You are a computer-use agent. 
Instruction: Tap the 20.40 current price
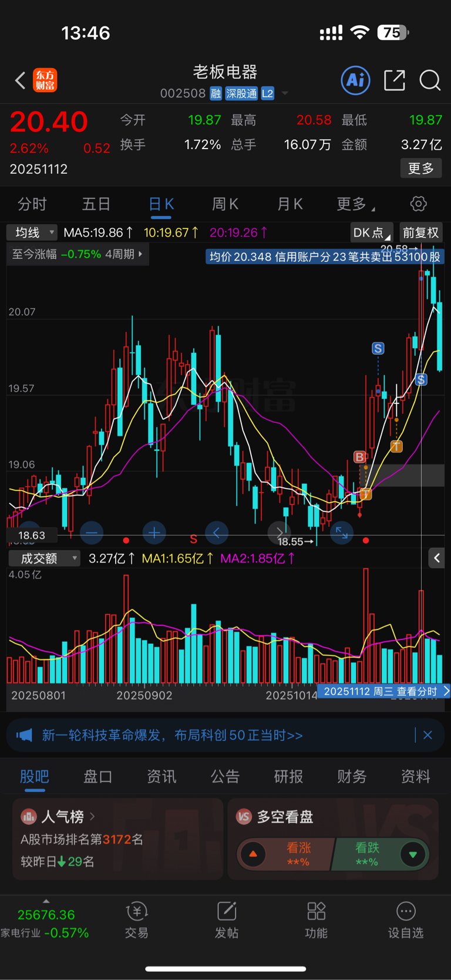click(x=49, y=122)
